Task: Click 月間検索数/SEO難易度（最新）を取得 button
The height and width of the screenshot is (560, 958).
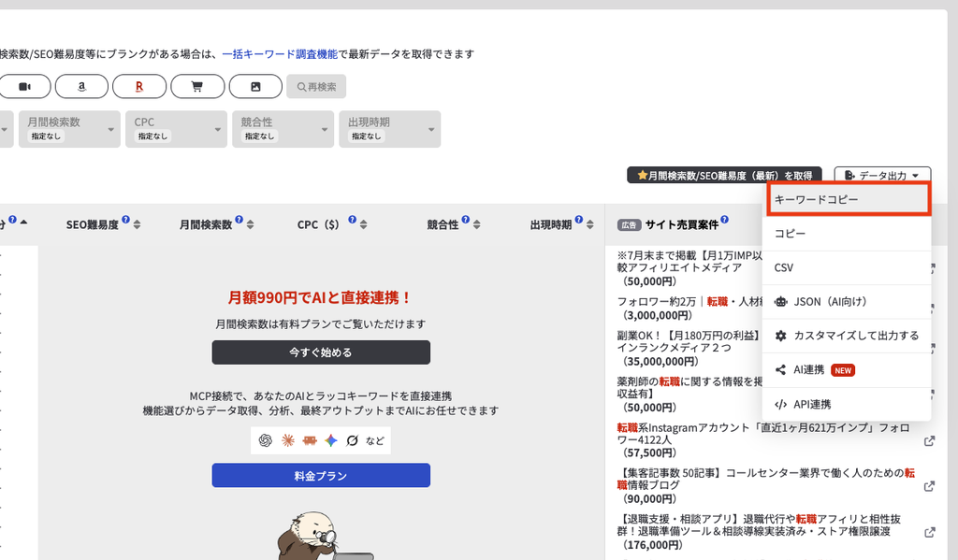Action: [x=725, y=176]
